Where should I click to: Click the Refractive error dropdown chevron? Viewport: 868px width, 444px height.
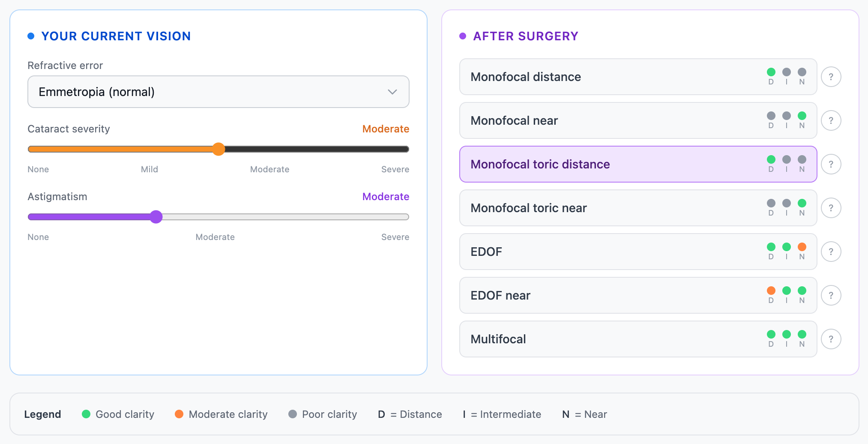coord(392,92)
